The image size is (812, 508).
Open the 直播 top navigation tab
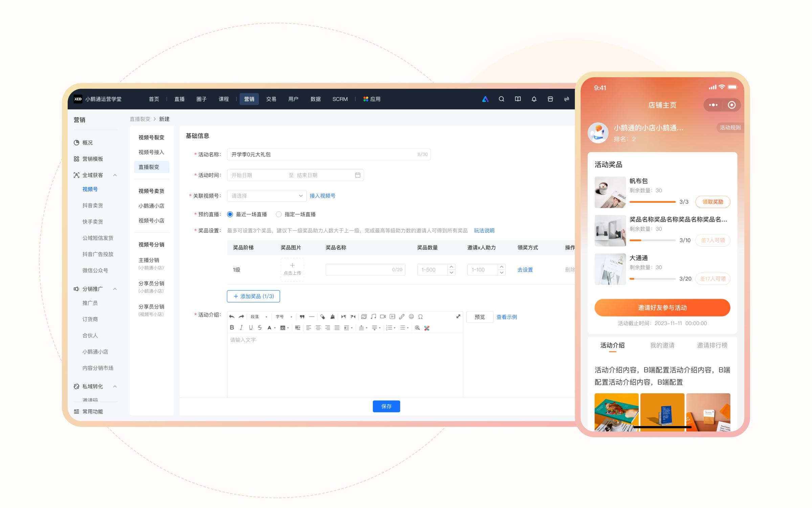pyautogui.click(x=179, y=99)
